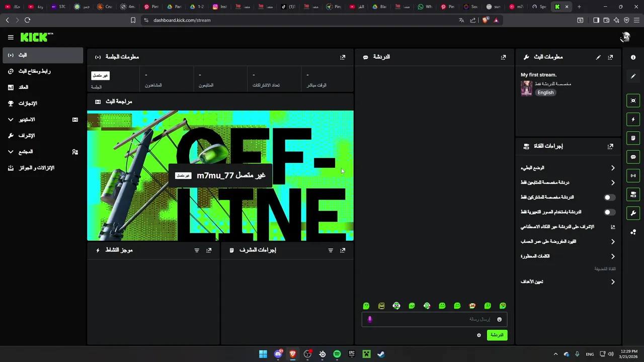Pop out the channel actions (إجراءات القناة) panel
Viewport: 644px width, 362px height.
click(x=610, y=146)
